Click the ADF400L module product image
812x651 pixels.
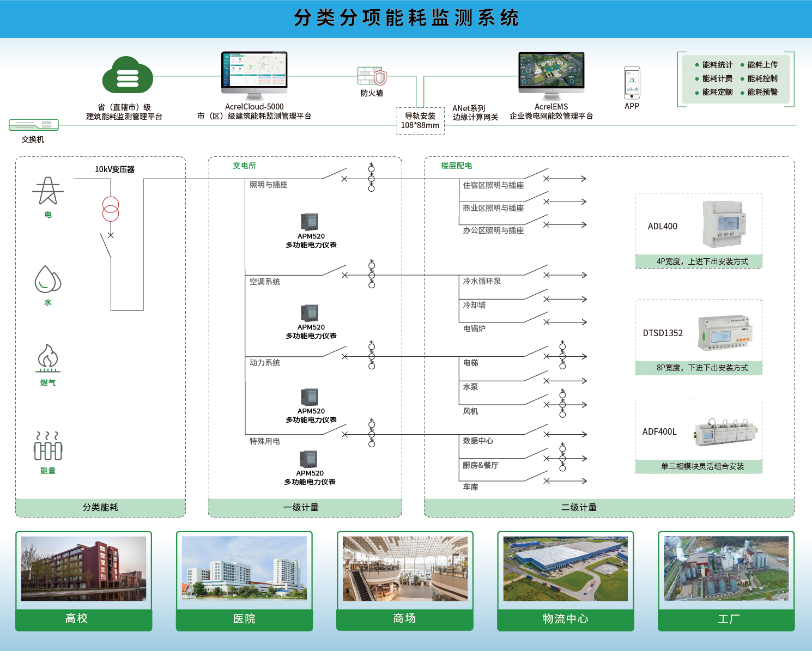coord(726,433)
